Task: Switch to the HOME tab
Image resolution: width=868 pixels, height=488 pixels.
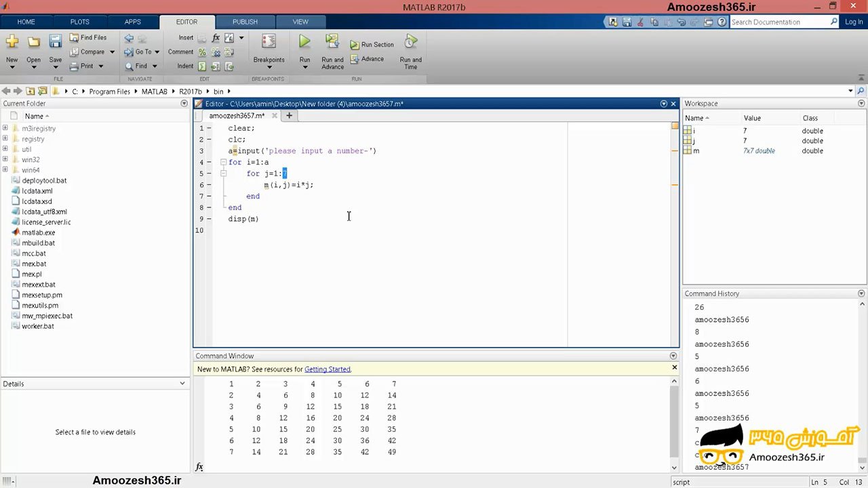Action: [x=26, y=22]
